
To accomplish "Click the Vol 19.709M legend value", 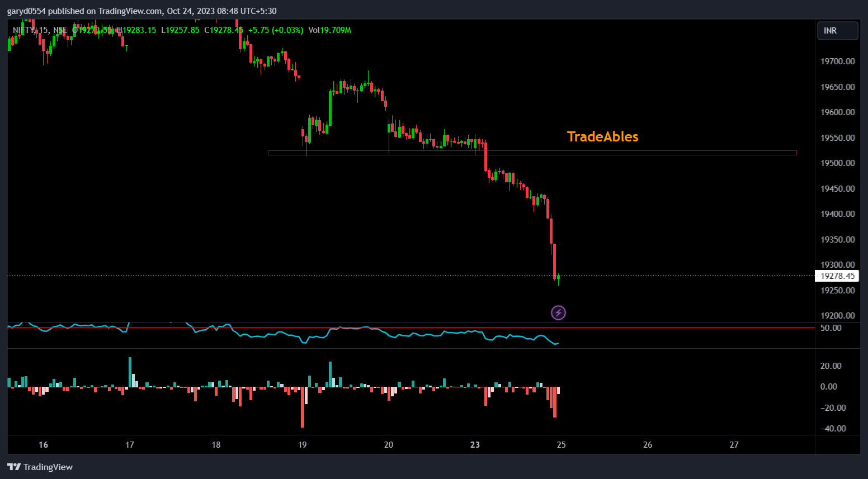I will [x=329, y=30].
